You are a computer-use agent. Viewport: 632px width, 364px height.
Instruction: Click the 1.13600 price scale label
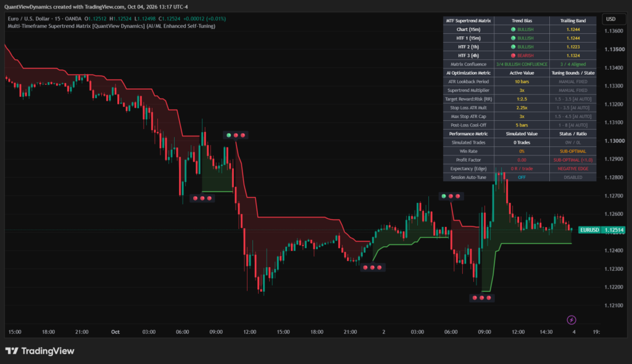coord(614,31)
